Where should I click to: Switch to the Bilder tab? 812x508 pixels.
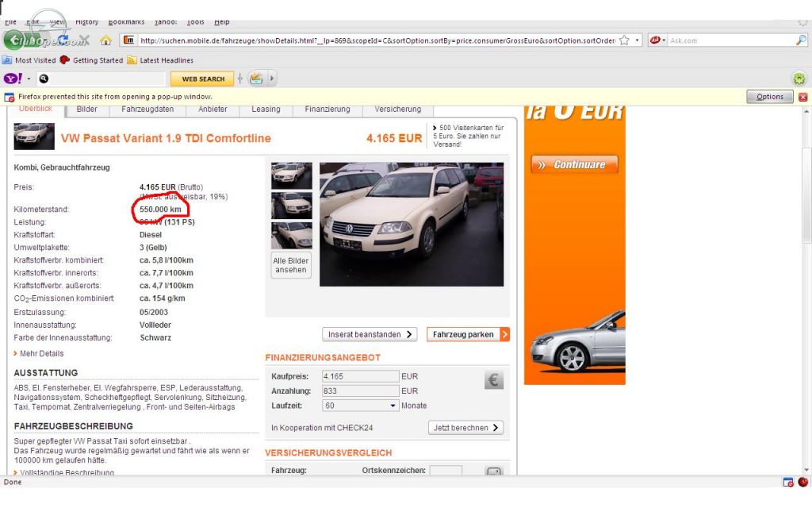(86, 110)
